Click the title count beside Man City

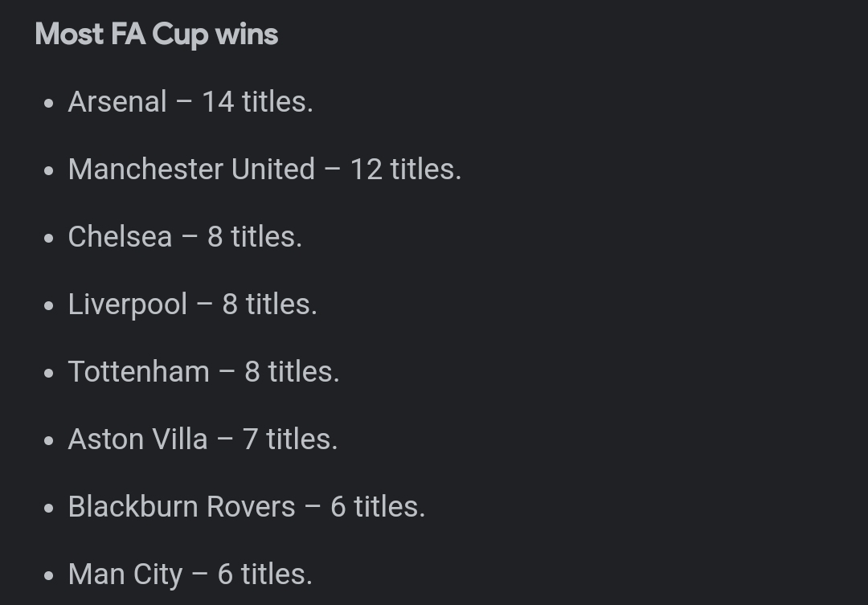[264, 574]
